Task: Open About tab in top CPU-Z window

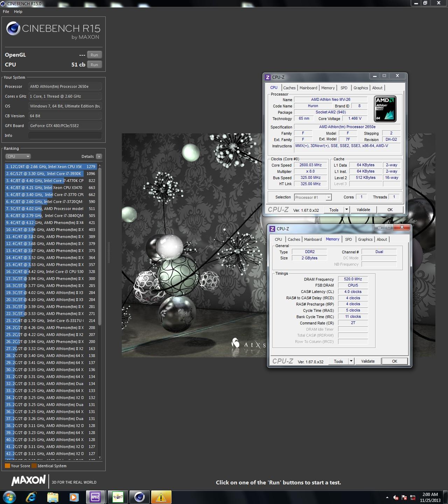Action: pyautogui.click(x=377, y=88)
